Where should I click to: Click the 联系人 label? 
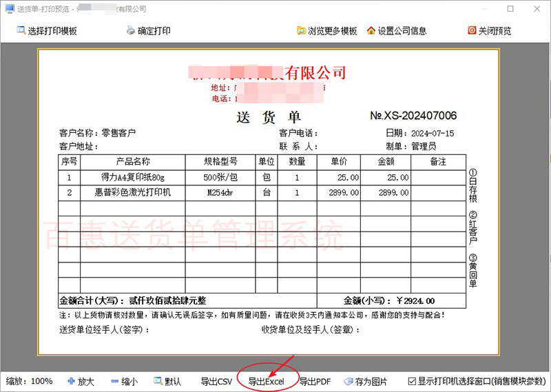[x=298, y=146]
